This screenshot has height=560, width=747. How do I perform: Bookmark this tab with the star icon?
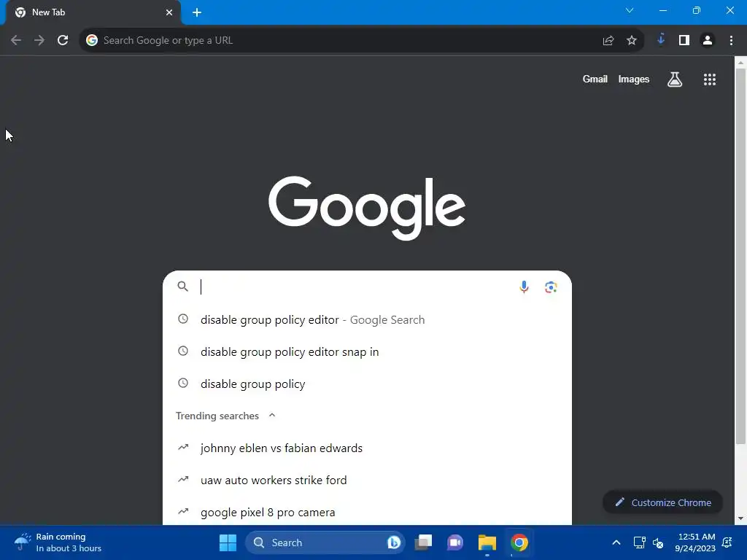tap(632, 41)
